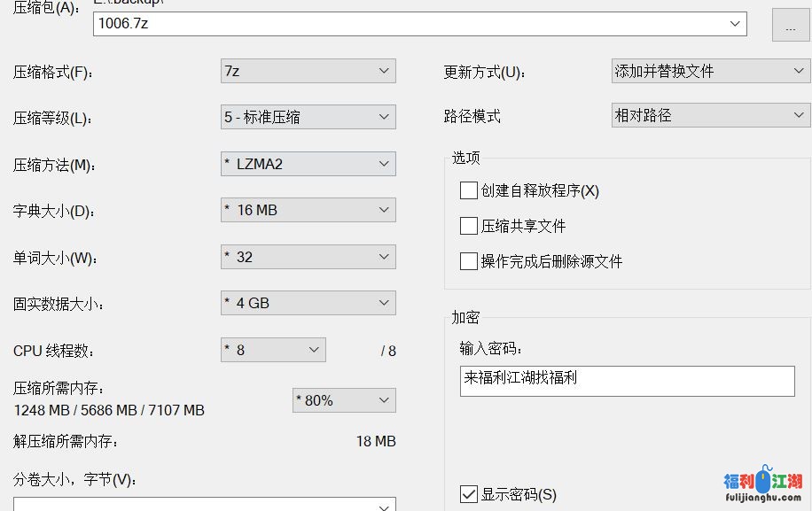Click the 输入密码 password field

pos(627,381)
